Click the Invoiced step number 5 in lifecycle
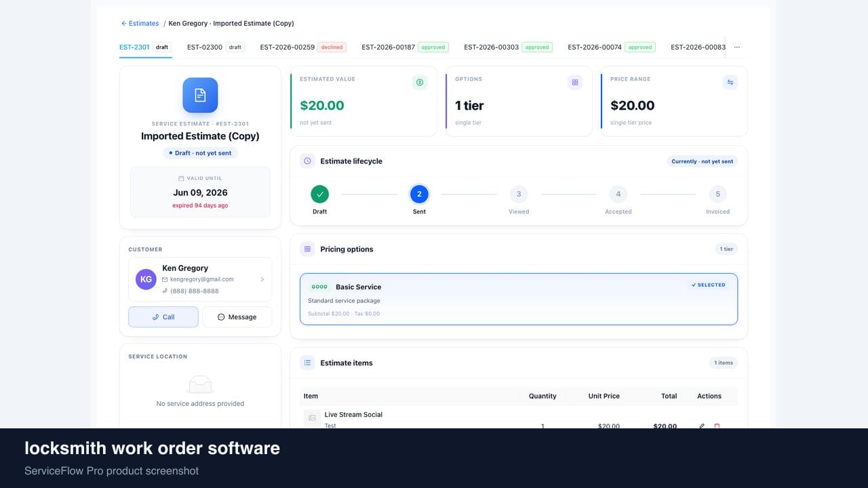The image size is (868, 488). click(718, 195)
